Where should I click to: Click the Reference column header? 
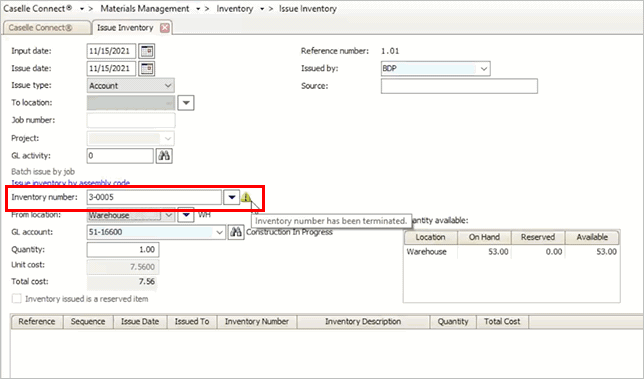(37, 322)
